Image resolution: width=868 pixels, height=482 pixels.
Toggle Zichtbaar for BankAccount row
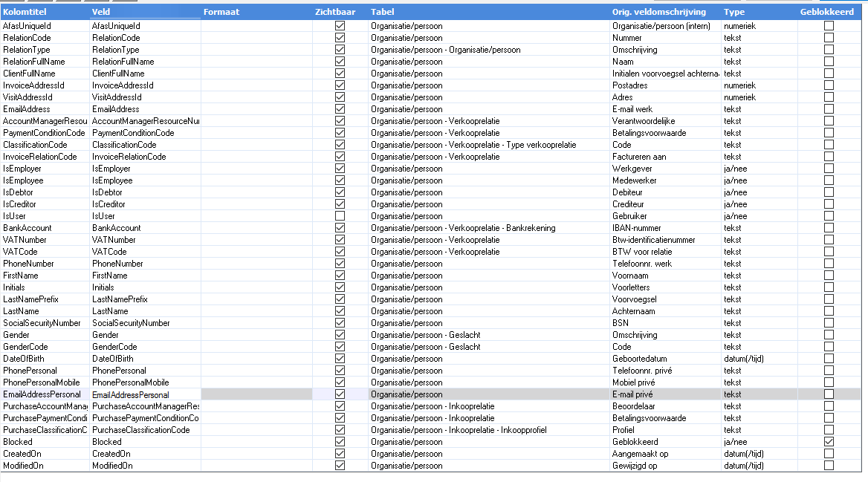tap(340, 228)
